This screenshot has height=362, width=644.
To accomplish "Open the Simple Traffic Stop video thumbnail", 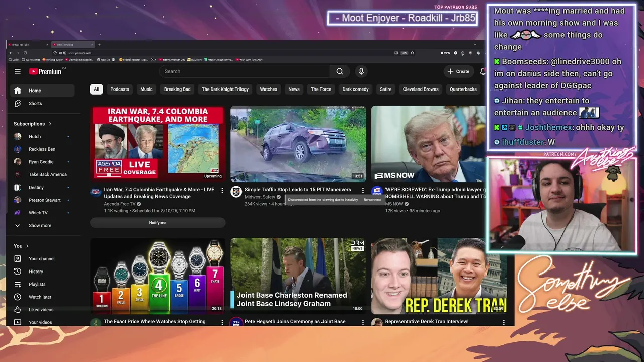I will pyautogui.click(x=298, y=144).
